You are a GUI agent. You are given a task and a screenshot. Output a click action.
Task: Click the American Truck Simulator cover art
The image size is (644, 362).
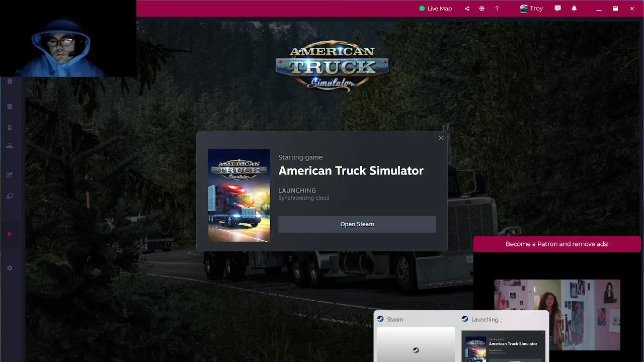[x=239, y=195]
